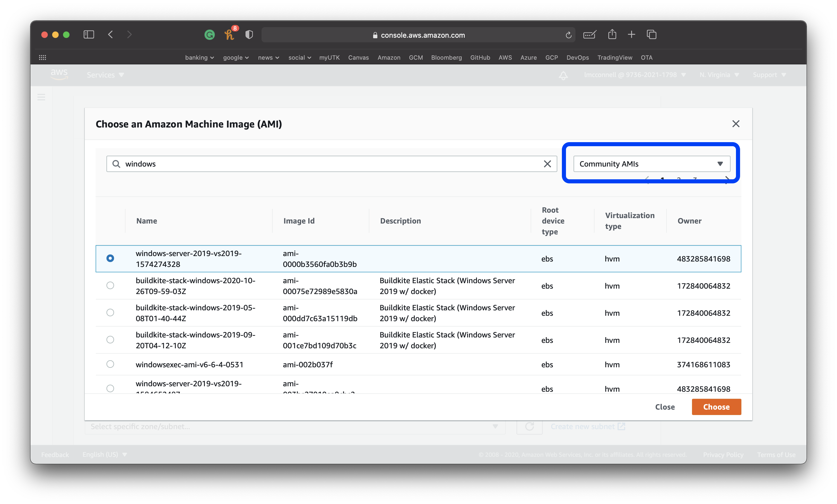Viewport: 837px width, 504px height.
Task: Select buildkite-stack-windows-2020-10 radio button
Action: (110, 285)
